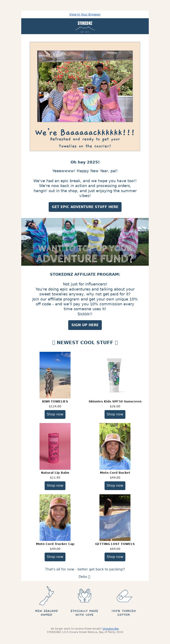The height and width of the screenshot is (644, 170).
Task: Click the rolled Turkish cotton towel icon
Action: click(124, 597)
